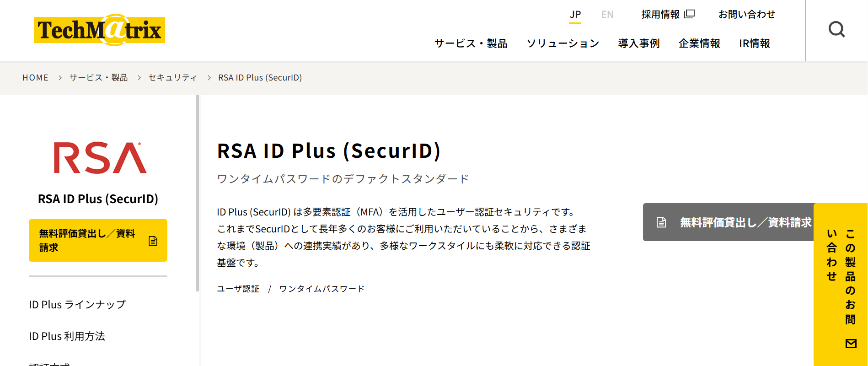Select JP language option
This screenshot has height=366, width=868.
tap(575, 15)
